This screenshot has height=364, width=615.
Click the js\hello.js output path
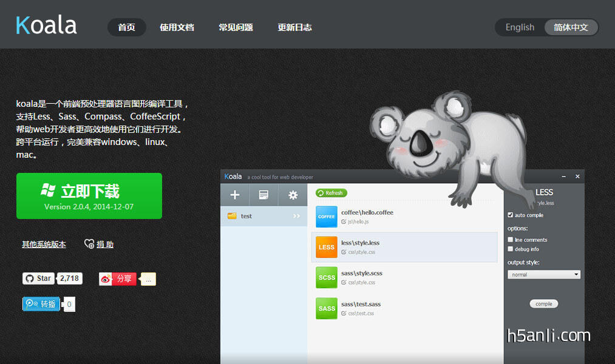(x=358, y=222)
